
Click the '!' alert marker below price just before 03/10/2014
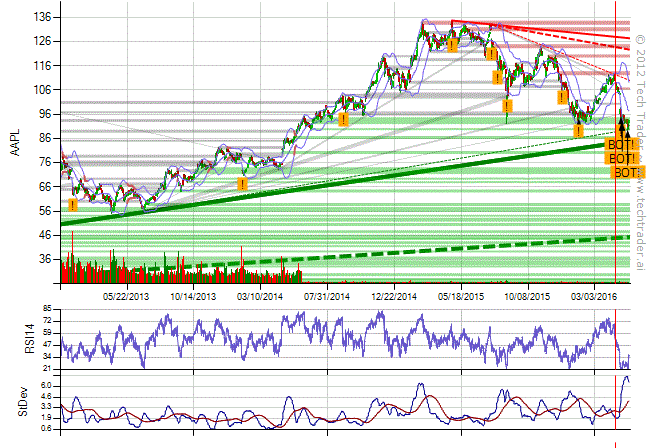(242, 184)
